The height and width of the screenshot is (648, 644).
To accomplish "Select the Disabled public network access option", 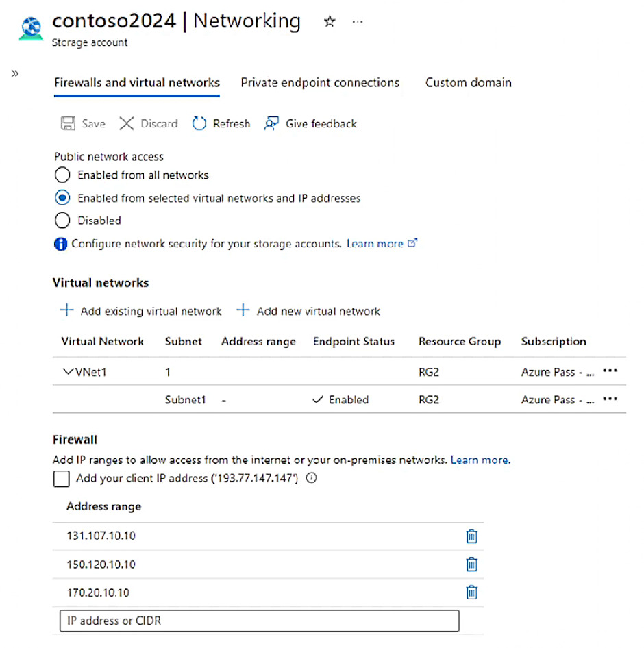I will tap(62, 221).
